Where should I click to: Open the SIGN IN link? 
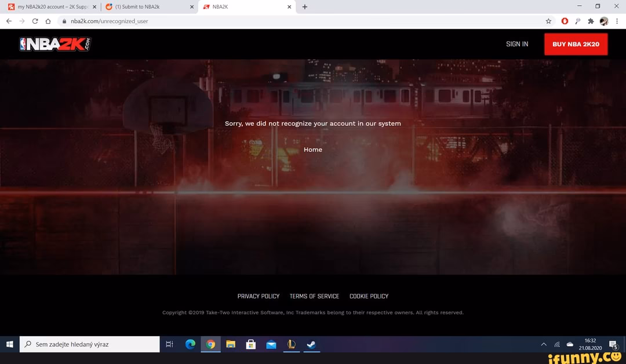(x=516, y=44)
